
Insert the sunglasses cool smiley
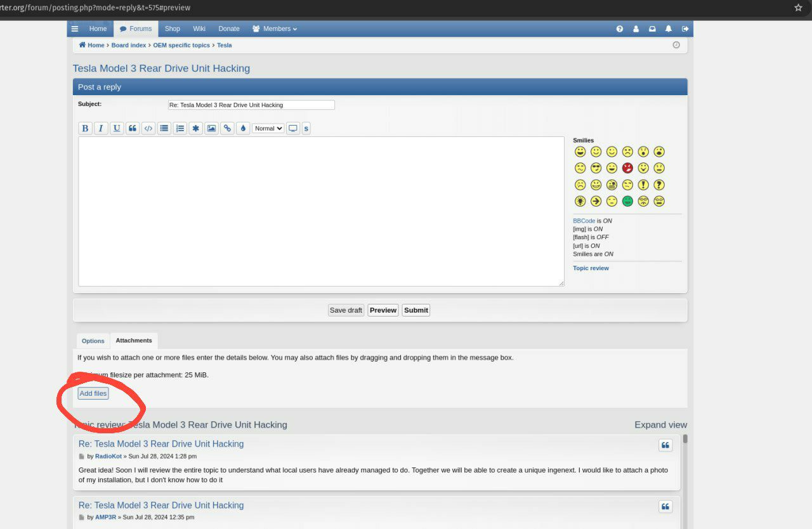click(x=596, y=168)
